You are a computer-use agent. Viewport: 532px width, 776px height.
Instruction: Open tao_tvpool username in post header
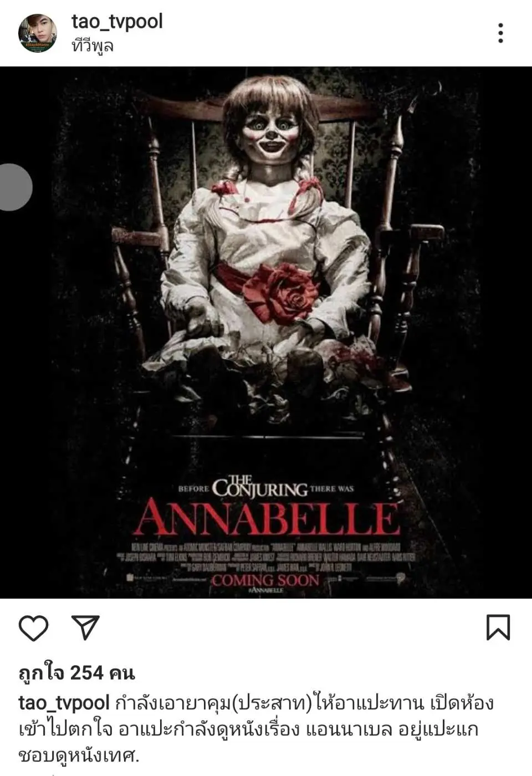coord(117,22)
